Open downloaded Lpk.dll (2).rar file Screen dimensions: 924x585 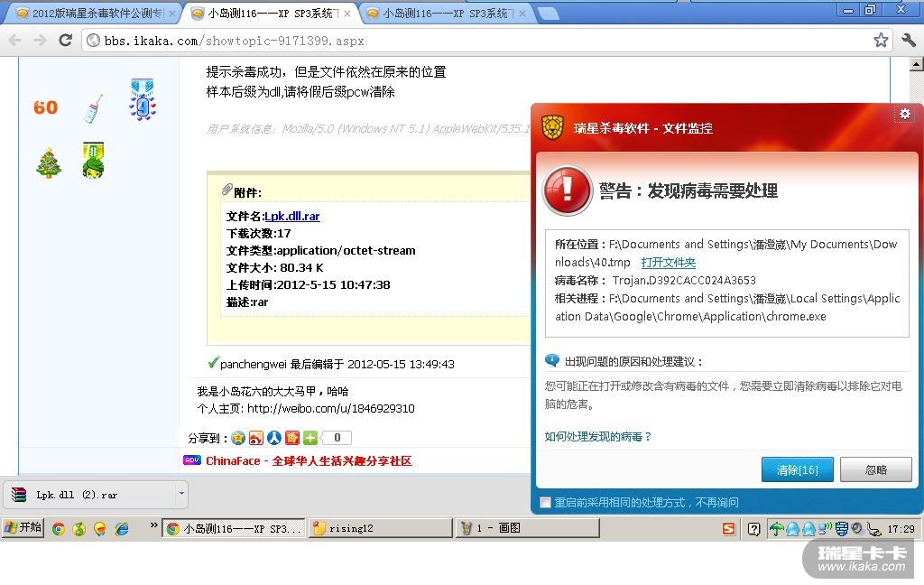tap(89, 495)
